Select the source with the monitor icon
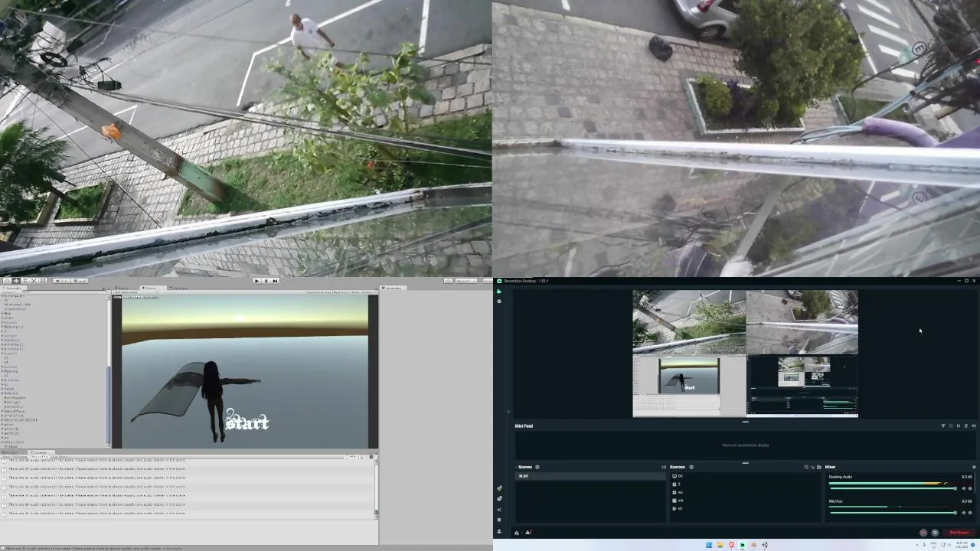Image resolution: width=980 pixels, height=551 pixels. click(675, 476)
